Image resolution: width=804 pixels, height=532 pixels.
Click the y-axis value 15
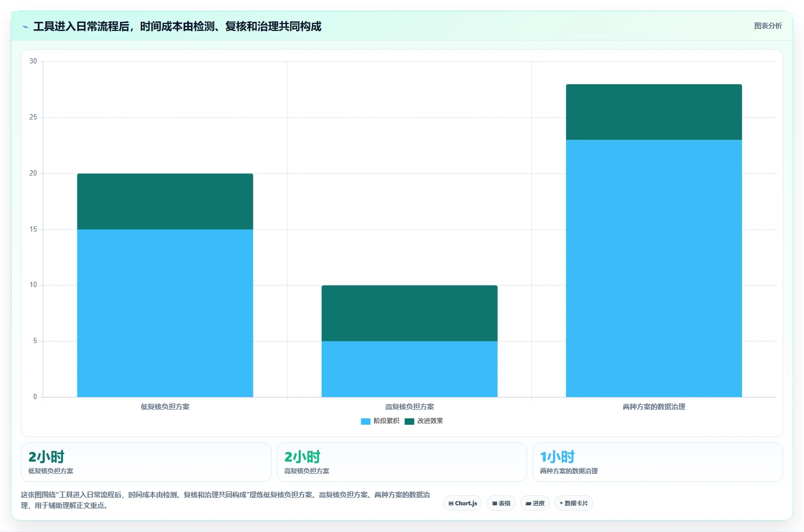(33, 229)
